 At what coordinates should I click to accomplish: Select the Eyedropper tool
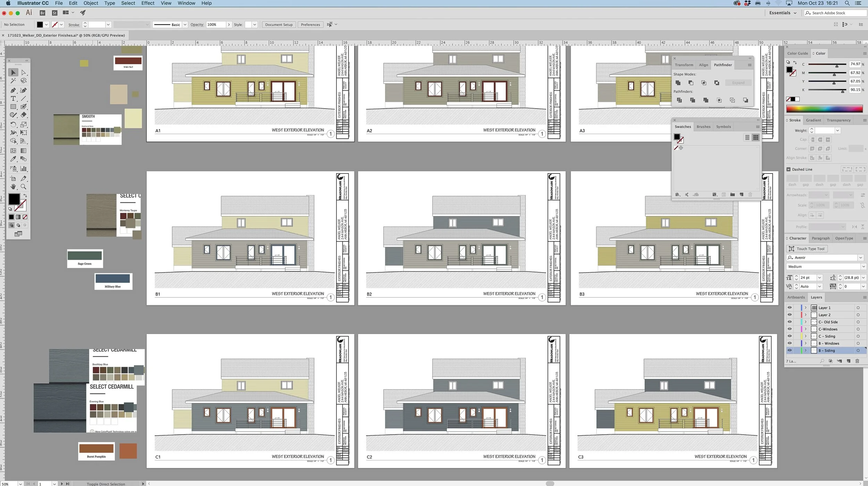coord(13,159)
